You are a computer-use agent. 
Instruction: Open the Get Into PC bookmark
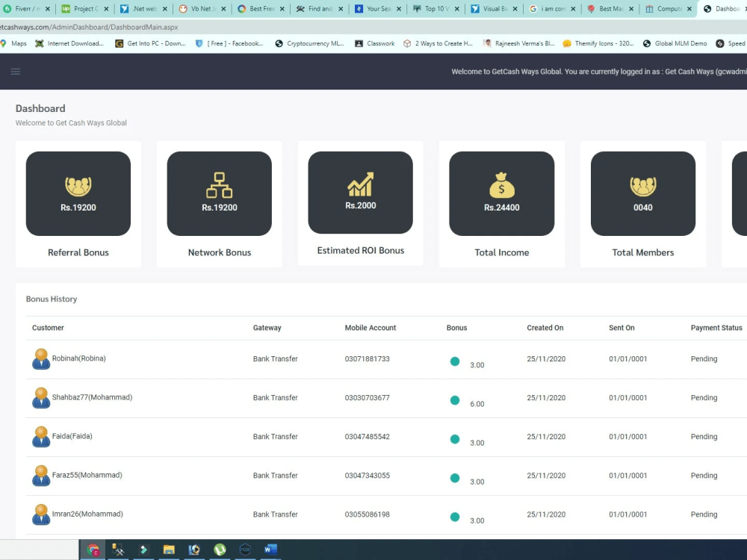pos(151,43)
